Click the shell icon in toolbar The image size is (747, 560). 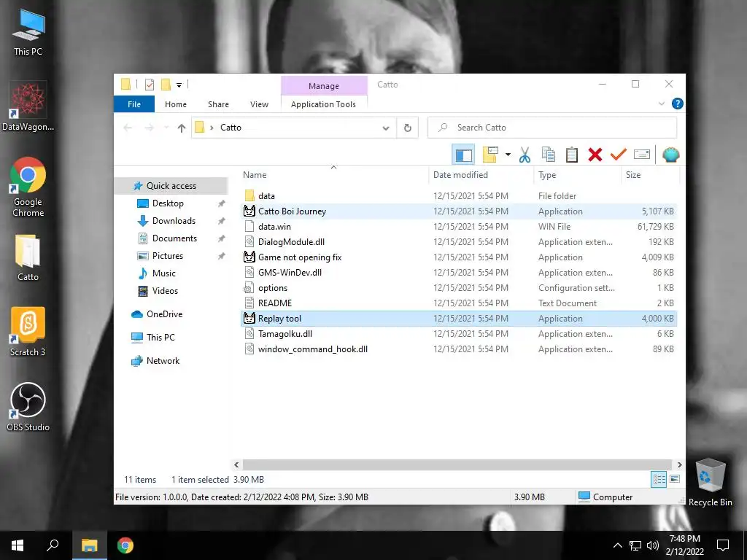[670, 155]
